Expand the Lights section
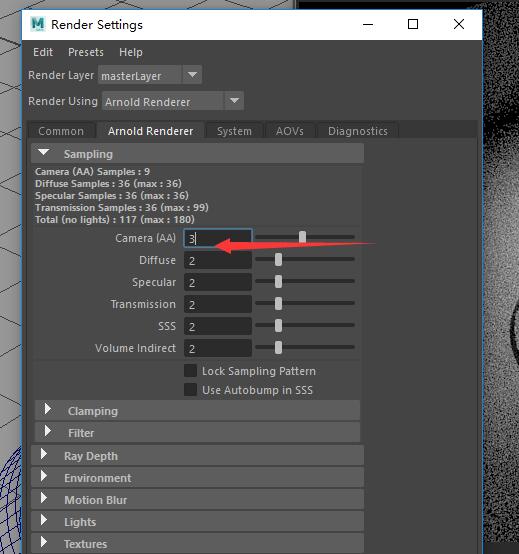The height and width of the screenshot is (554, 519). pyautogui.click(x=197, y=521)
